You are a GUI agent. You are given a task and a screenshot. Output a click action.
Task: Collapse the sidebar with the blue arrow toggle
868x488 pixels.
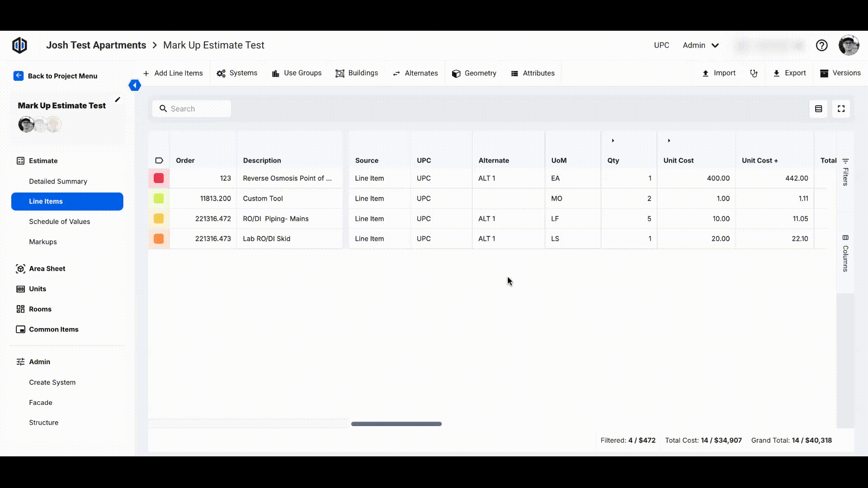pyautogui.click(x=135, y=85)
